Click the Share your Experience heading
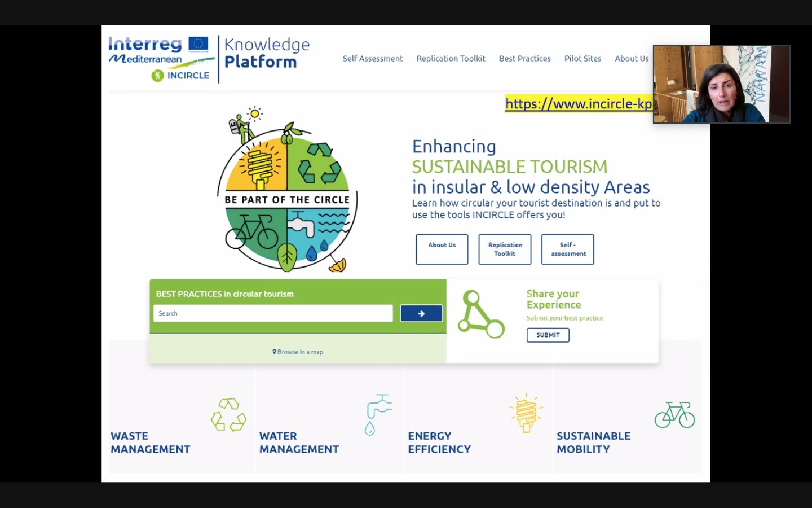812x508 pixels. coord(554,299)
